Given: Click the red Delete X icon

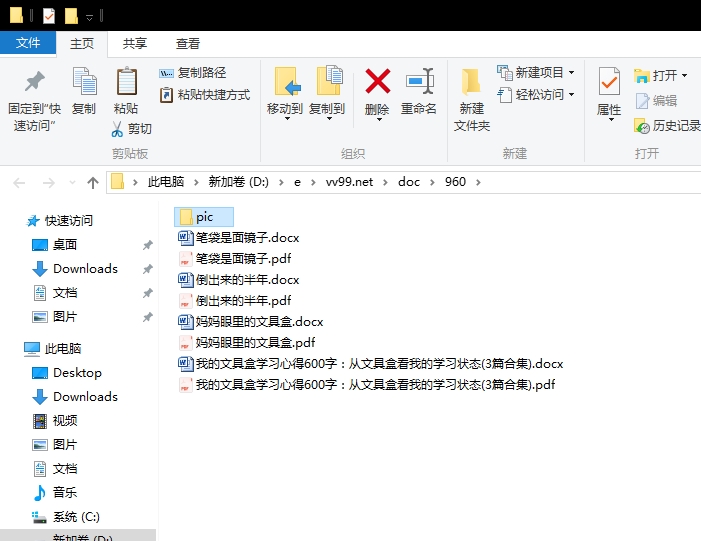Looking at the screenshot, I should [378, 81].
